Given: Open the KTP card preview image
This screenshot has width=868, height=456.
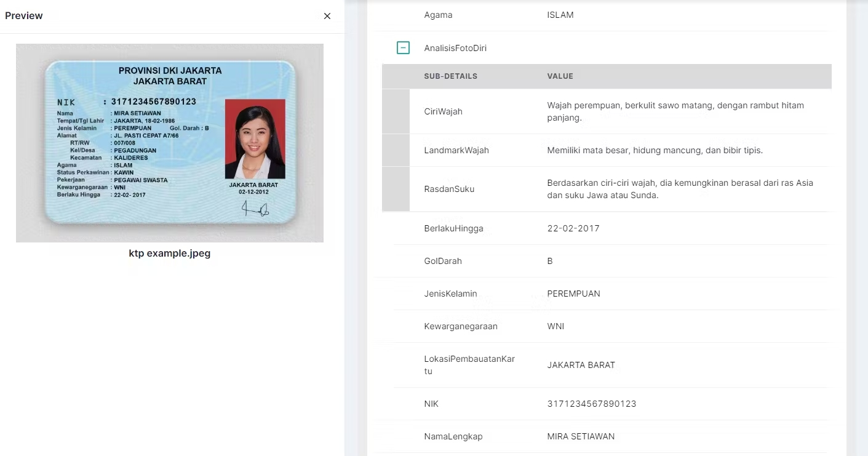Looking at the screenshot, I should (170, 143).
